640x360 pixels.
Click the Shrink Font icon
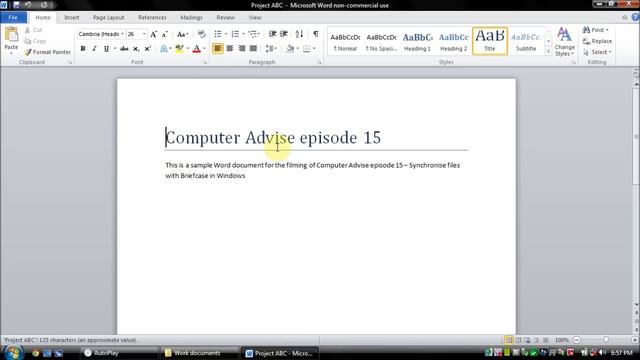coord(164,34)
